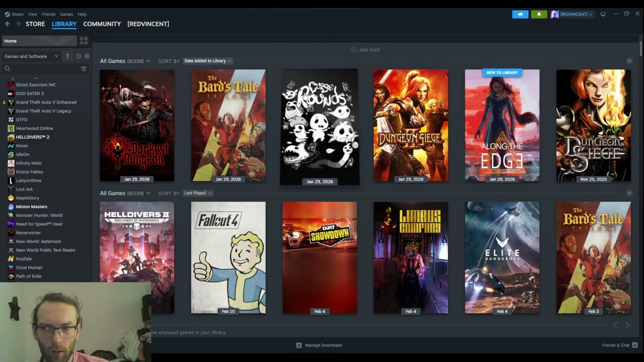644x362 pixels.
Task: Collapse the Last Played shelf chevron
Action: [x=629, y=193]
